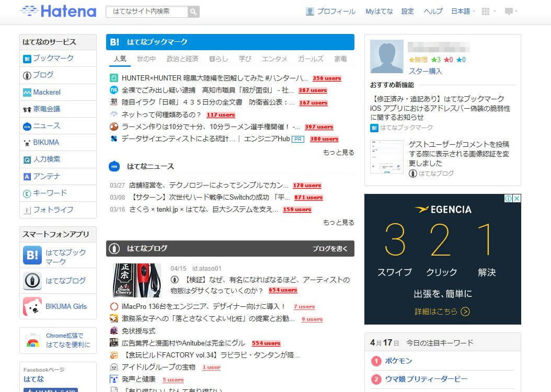Open プロフィール link in header

(x=336, y=11)
